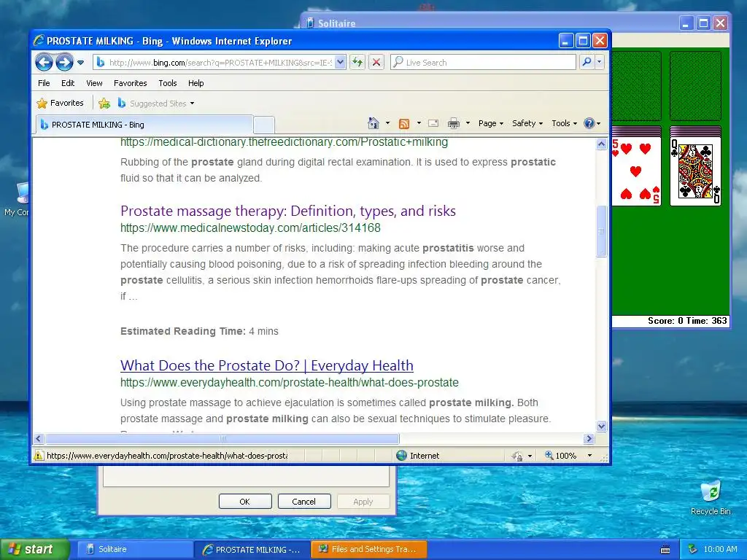Click the orange RSS Feeds icon
The height and width of the screenshot is (560, 747).
[x=404, y=124]
